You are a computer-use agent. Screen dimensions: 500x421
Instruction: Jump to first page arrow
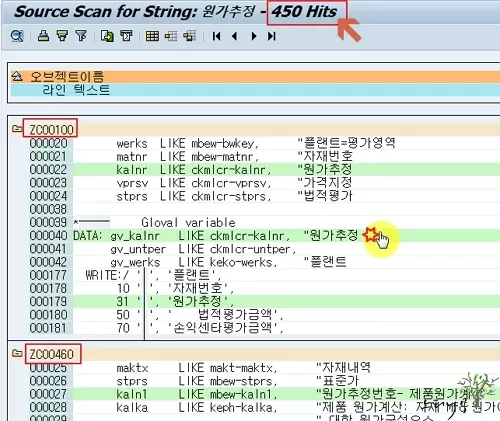[x=217, y=36]
